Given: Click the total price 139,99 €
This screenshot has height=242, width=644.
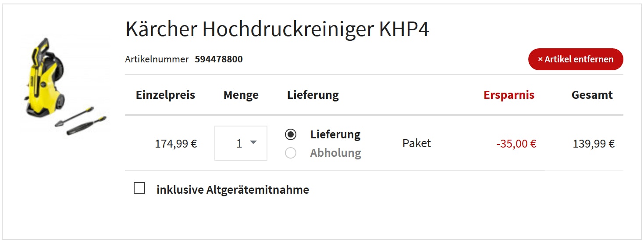Looking at the screenshot, I should click(593, 144).
